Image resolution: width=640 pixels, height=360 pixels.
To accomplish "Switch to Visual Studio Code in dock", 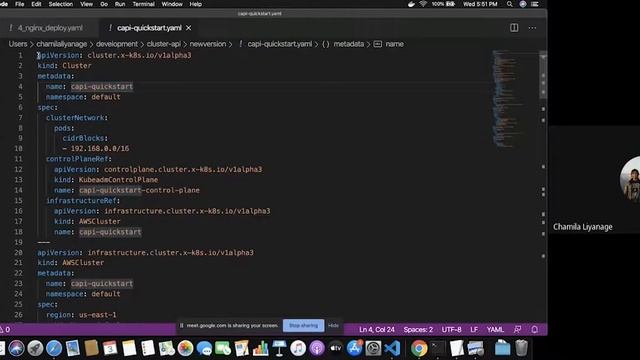I will pyautogui.click(x=392, y=348).
